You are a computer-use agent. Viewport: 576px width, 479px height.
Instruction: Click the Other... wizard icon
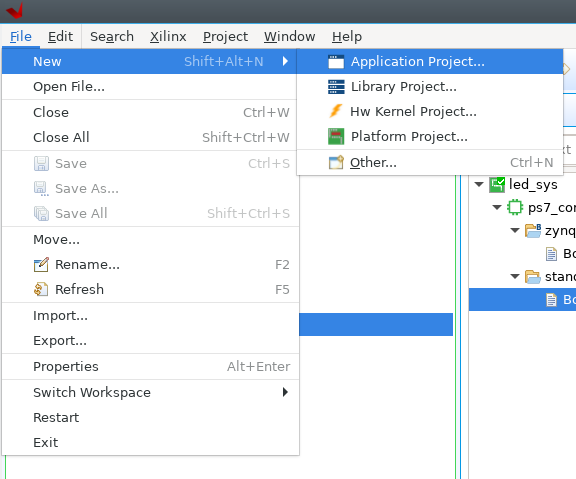pyautogui.click(x=336, y=162)
